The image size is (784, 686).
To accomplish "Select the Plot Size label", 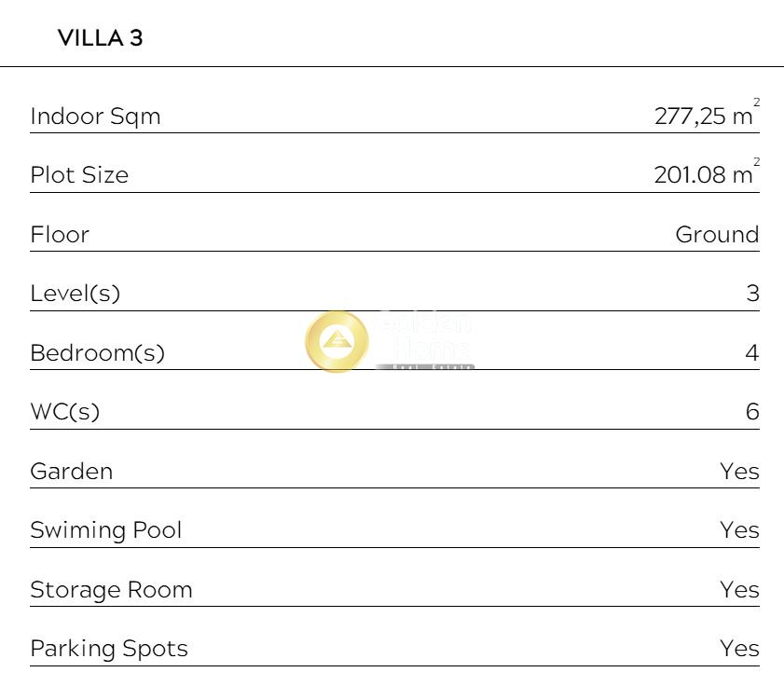I will coord(79,175).
